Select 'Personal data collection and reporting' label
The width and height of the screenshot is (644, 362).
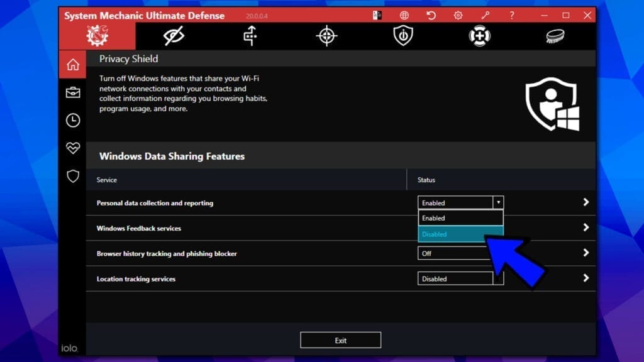coord(155,203)
